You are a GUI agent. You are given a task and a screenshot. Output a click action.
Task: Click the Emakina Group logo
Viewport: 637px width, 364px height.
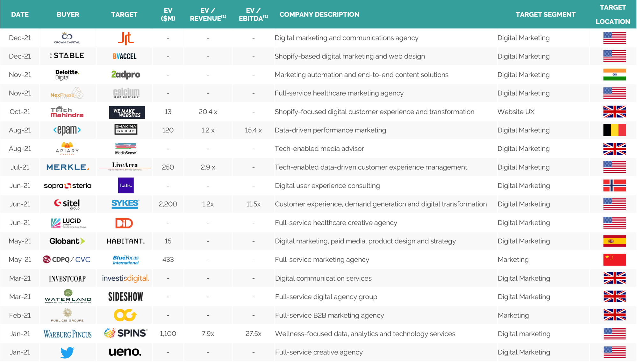coord(126,129)
